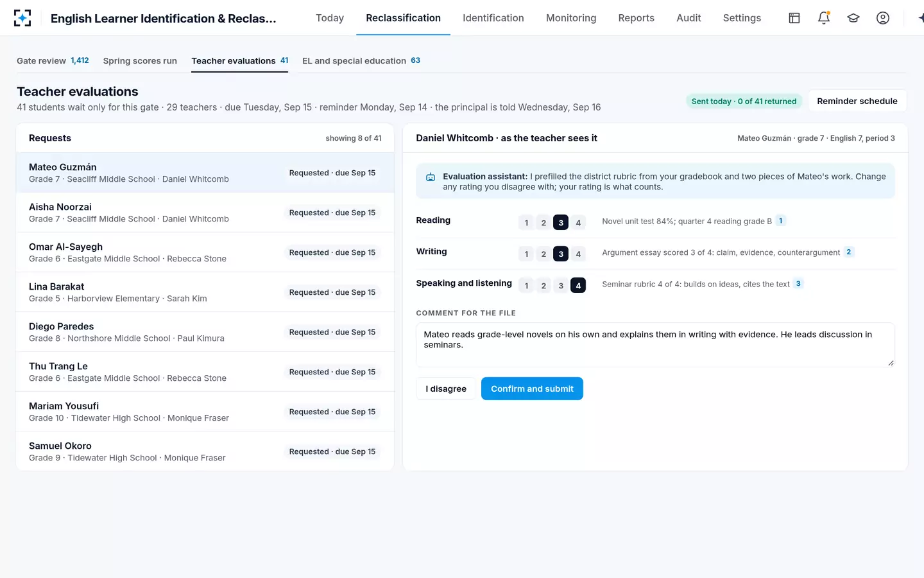
Task: Open EL and special education subtab
Action: click(x=361, y=61)
